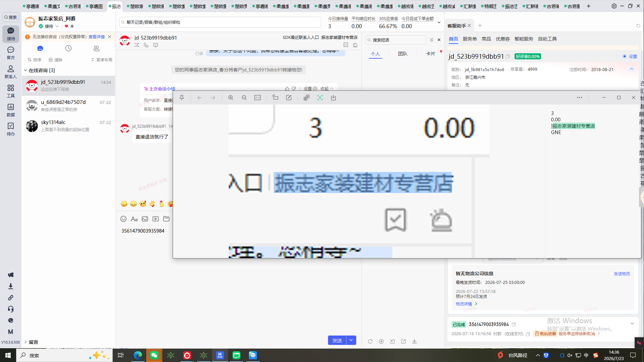Expand the 留言 messages group

(x=25, y=342)
